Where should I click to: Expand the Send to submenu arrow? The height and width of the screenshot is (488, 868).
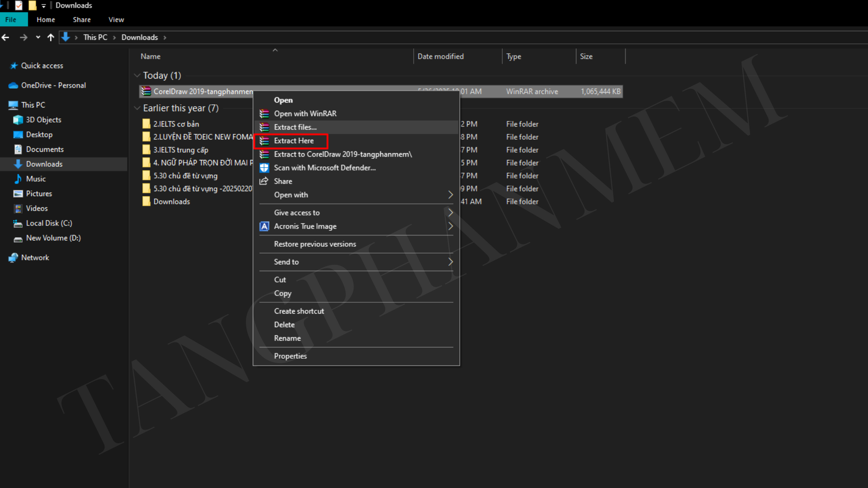(450, 262)
